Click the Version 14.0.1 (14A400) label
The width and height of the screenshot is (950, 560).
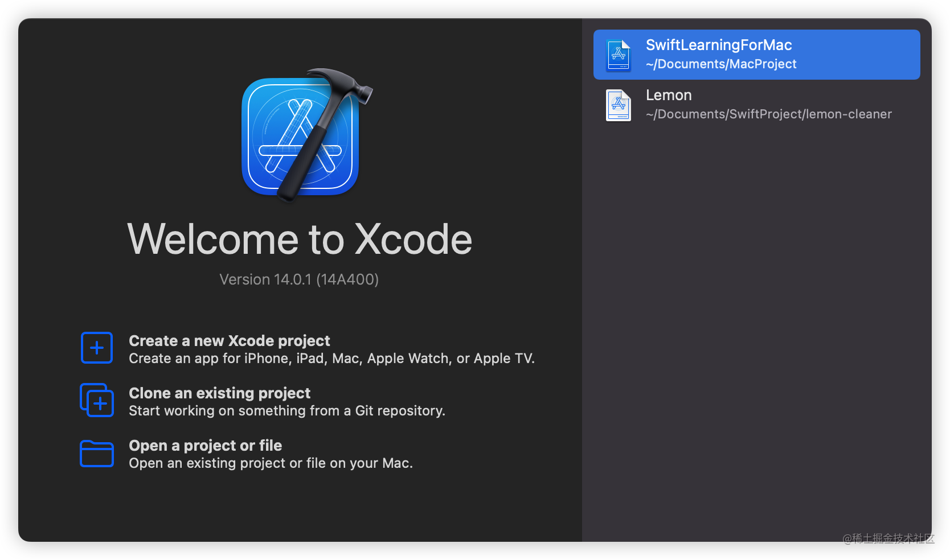point(299,279)
